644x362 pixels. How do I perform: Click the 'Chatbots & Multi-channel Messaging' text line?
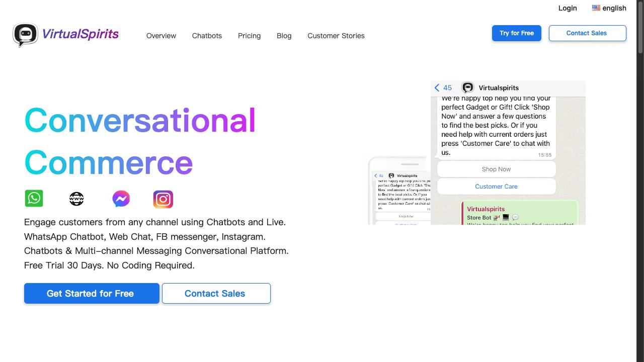[156, 251]
